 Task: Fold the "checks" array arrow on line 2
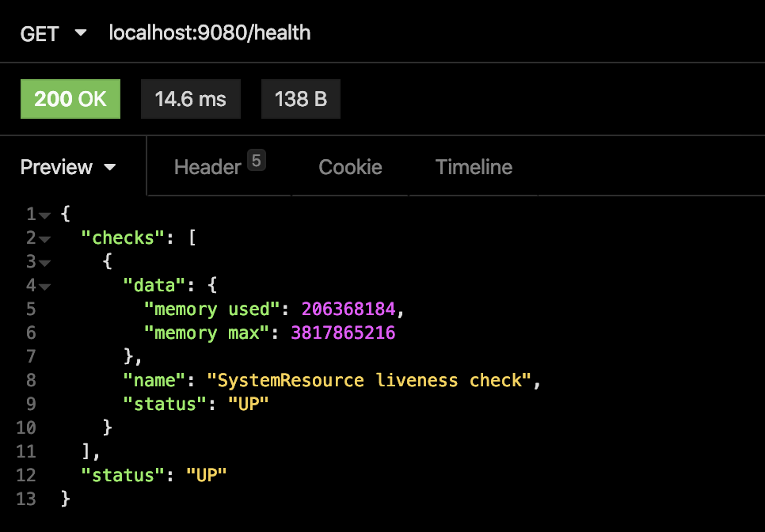point(44,238)
